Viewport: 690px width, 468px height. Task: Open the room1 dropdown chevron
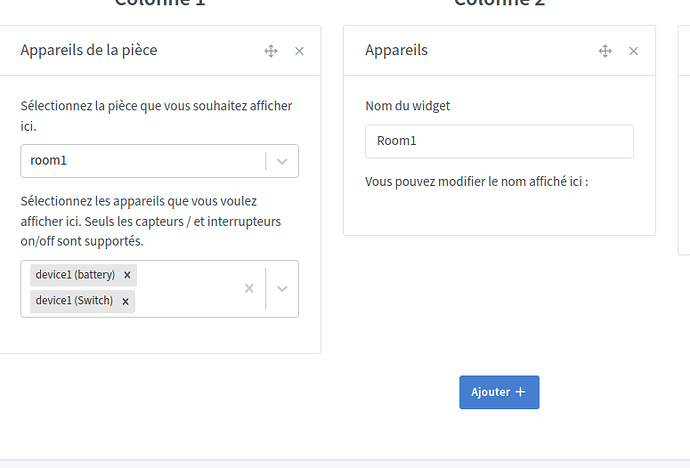282,161
